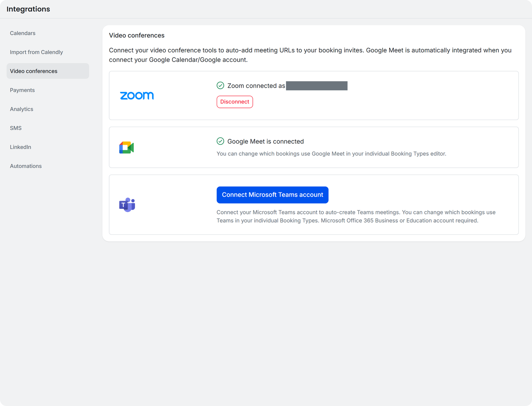
Task: Select Video conferences in the sidebar
Action: (x=48, y=71)
